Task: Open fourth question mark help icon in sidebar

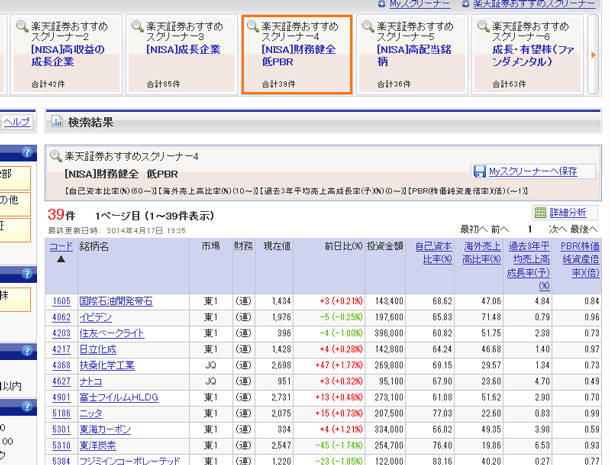Action: pyautogui.click(x=27, y=407)
